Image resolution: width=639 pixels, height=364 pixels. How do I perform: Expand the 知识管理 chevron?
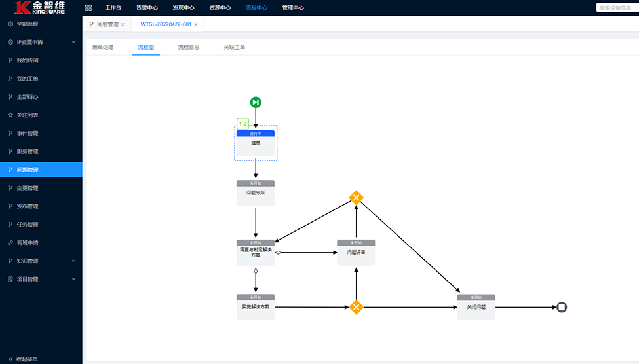point(74,261)
